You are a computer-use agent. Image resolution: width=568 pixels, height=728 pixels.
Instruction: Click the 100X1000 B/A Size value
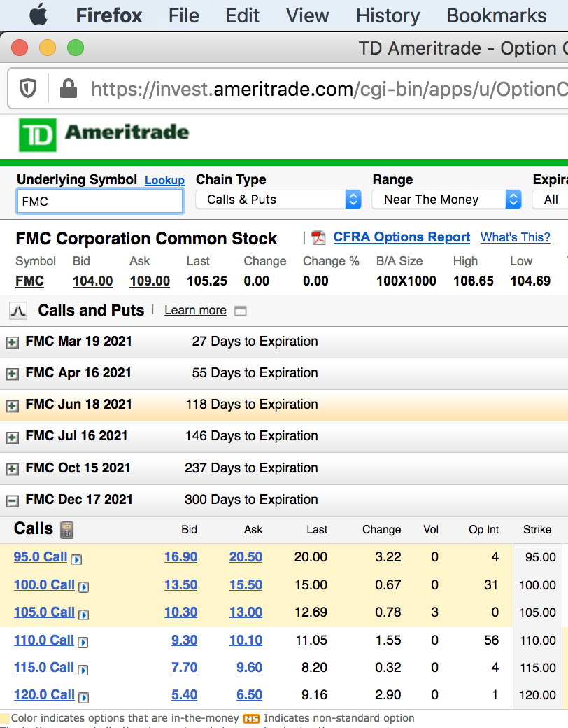click(x=406, y=281)
